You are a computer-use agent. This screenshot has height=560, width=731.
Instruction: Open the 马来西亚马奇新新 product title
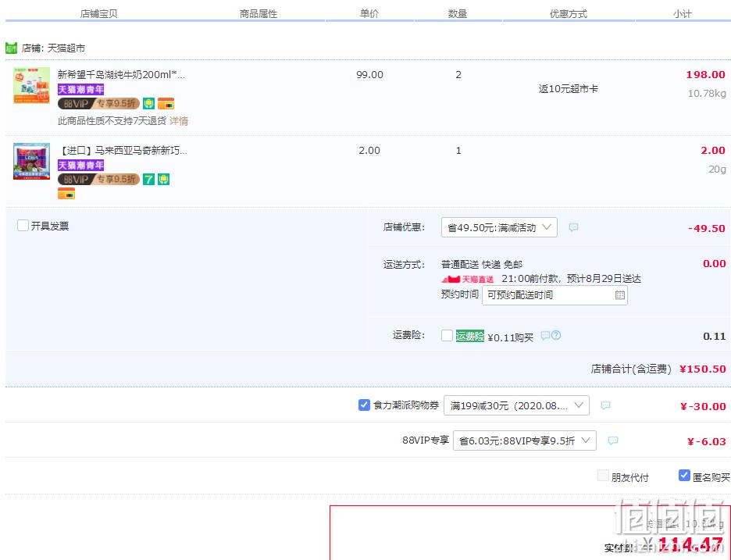tap(123, 151)
